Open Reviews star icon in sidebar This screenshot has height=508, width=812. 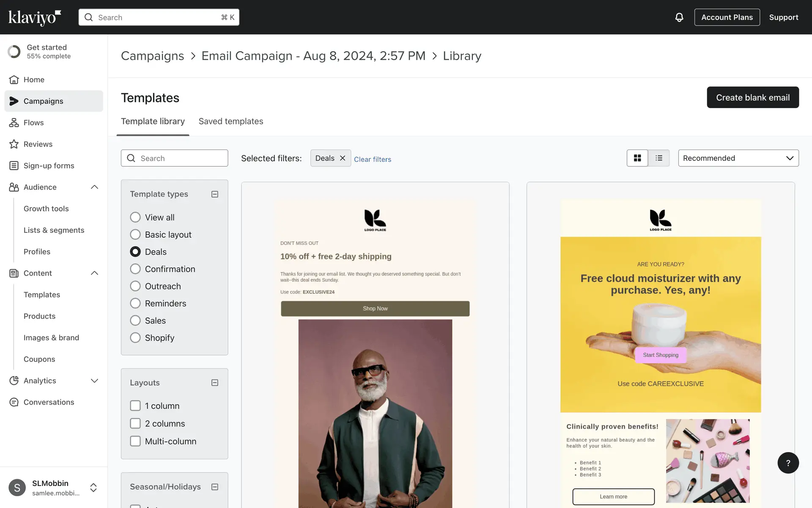[x=14, y=144]
